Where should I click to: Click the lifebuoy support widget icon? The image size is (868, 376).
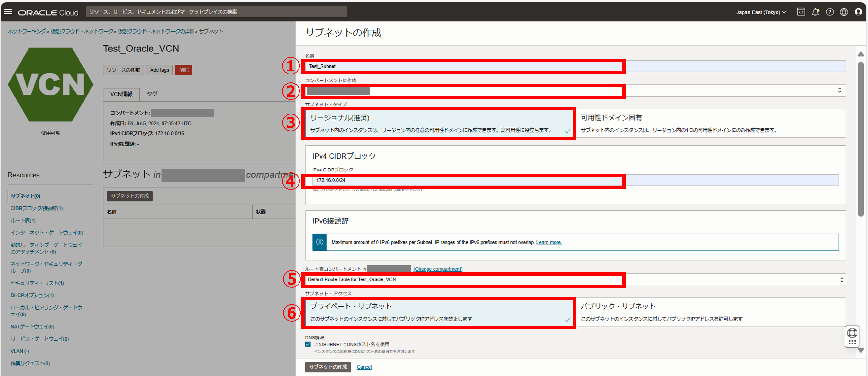click(852, 333)
